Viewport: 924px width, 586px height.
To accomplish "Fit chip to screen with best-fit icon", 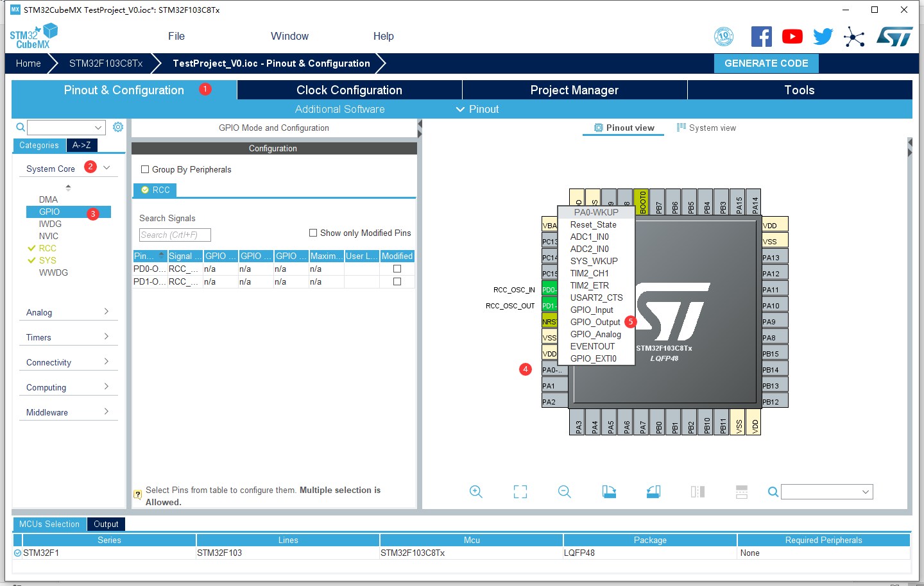I will point(520,492).
